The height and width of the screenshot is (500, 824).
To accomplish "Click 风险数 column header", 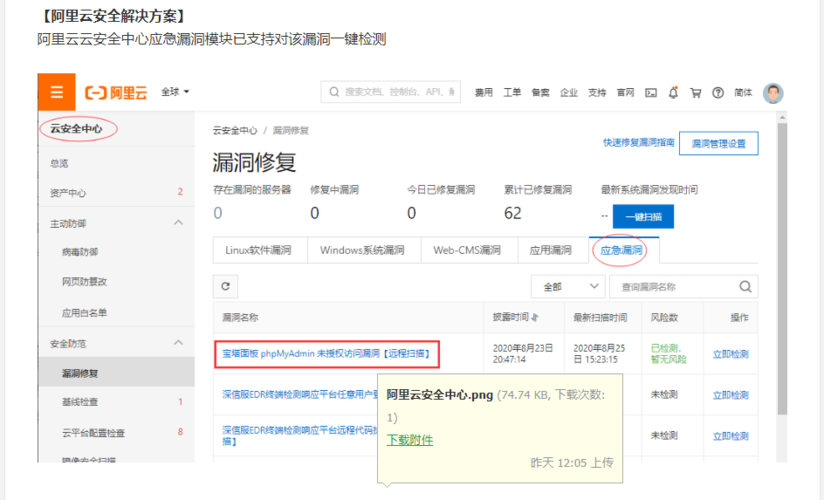I will tap(664, 318).
